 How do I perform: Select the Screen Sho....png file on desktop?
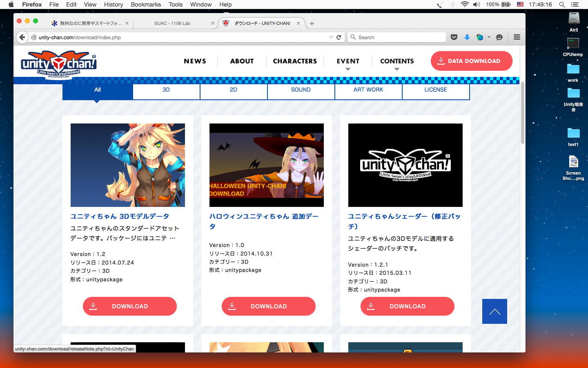[573, 168]
